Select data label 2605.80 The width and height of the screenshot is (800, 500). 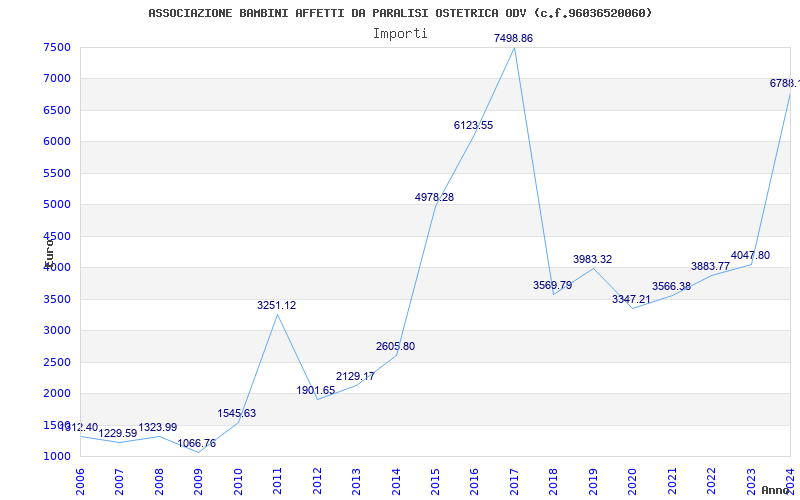[395, 346]
